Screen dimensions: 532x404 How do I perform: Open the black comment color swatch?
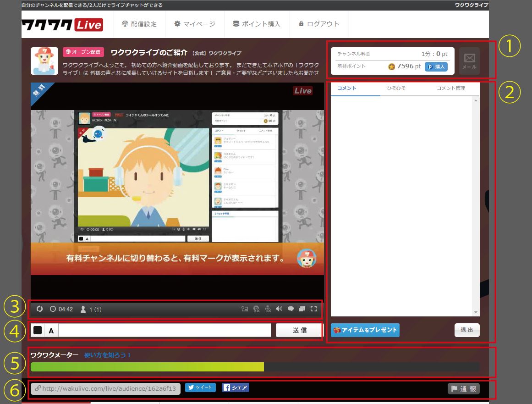(38, 331)
